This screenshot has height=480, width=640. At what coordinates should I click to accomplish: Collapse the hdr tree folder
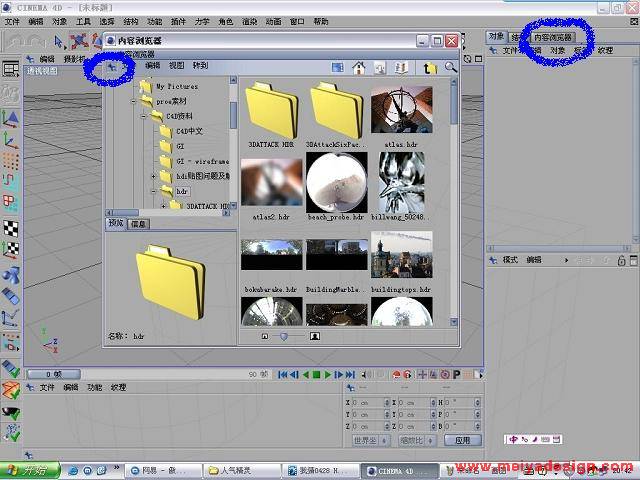point(153,191)
